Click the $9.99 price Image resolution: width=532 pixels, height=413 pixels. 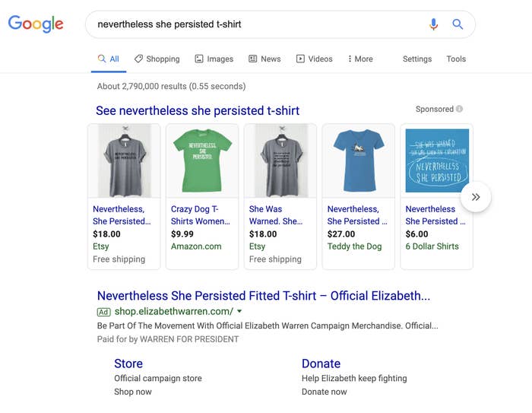[182, 234]
